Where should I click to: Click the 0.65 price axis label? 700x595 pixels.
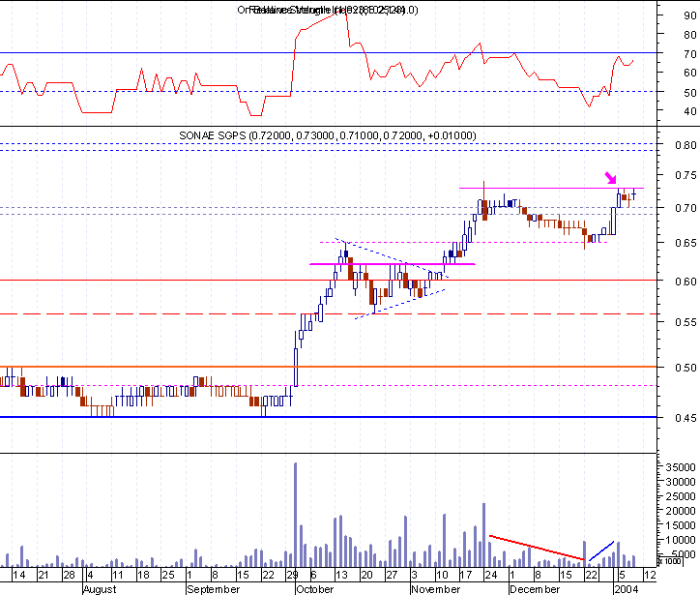click(685, 243)
